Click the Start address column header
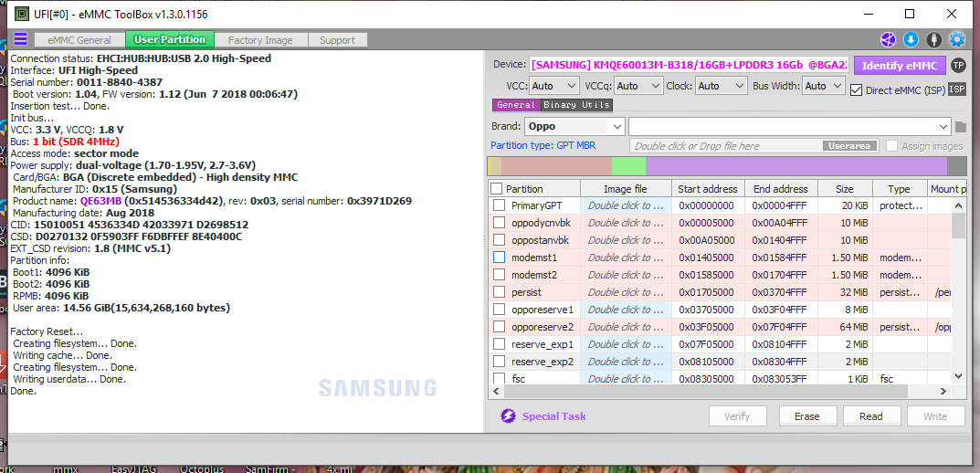The width and height of the screenshot is (980, 473). tap(708, 189)
